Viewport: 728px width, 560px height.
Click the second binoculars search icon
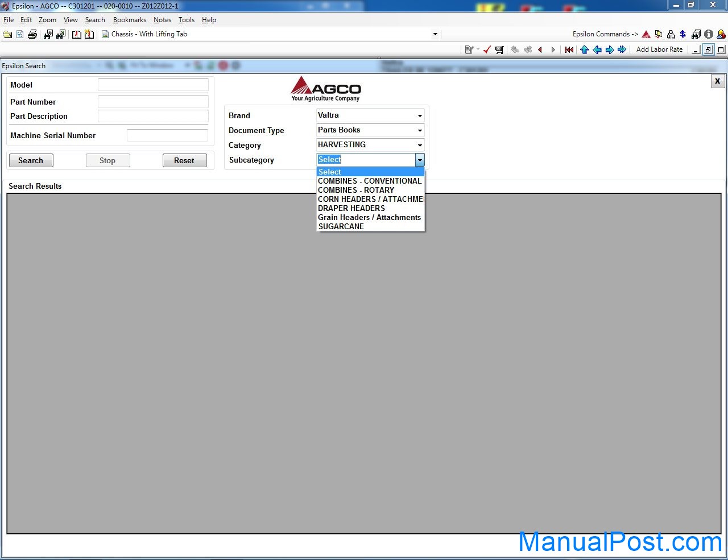(x=61, y=34)
